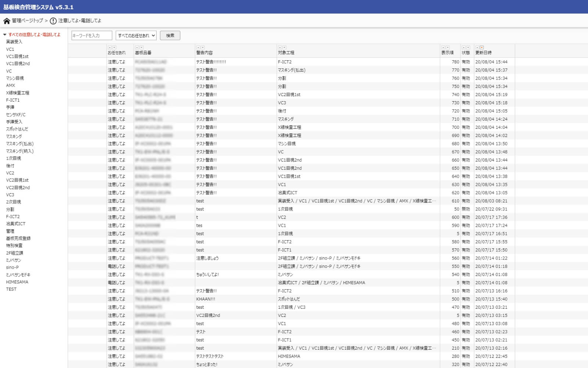This screenshot has width=588, height=368.
Task: Select F-ICT1 in the sidebar
Action: [13, 100]
